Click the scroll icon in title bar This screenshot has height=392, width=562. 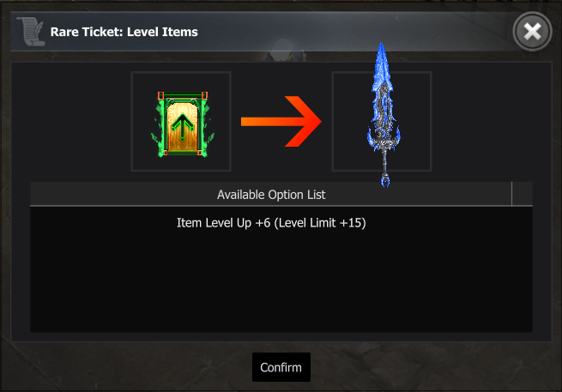tap(30, 32)
